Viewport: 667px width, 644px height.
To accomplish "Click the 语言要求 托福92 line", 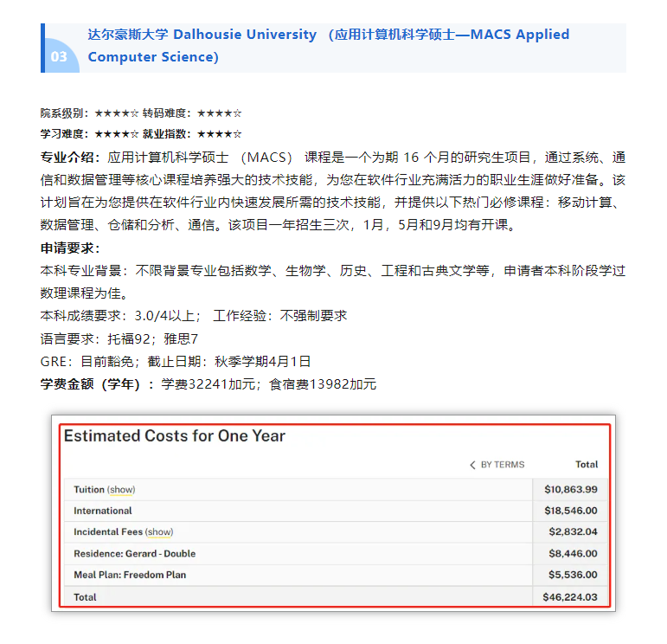I will [119, 338].
